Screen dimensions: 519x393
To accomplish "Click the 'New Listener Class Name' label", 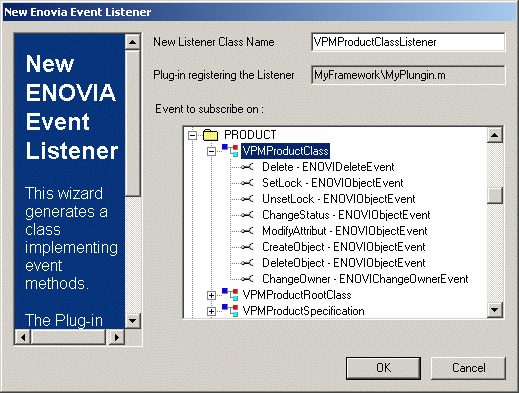I will point(214,42).
